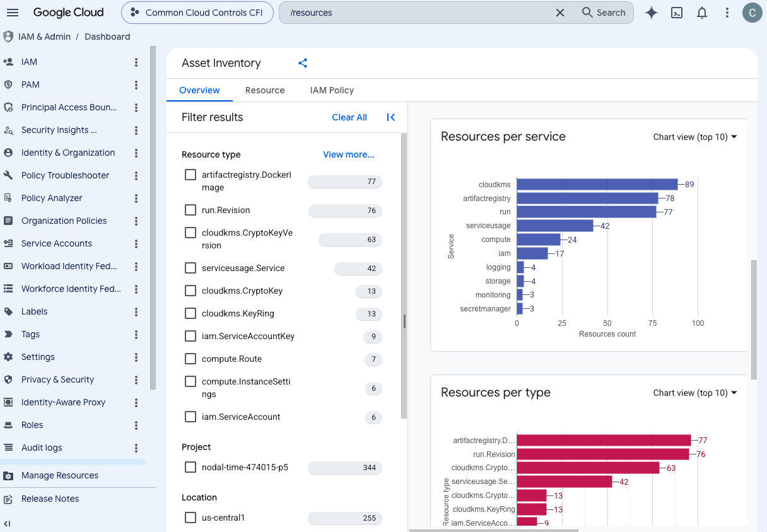The width and height of the screenshot is (767, 532).
Task: Open more options for Audit logs row
Action: (x=136, y=448)
